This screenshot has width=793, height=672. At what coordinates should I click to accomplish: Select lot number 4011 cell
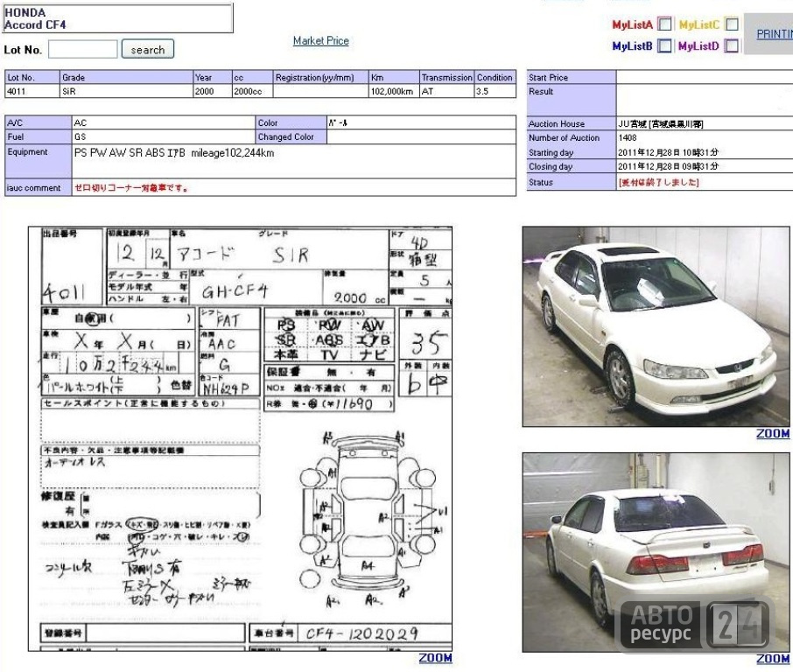32,92
